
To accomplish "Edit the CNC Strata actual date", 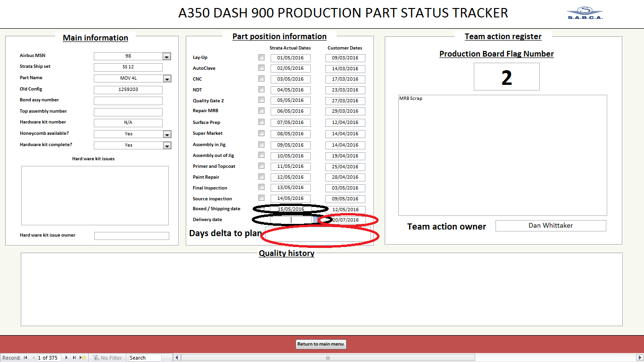I will pos(290,79).
